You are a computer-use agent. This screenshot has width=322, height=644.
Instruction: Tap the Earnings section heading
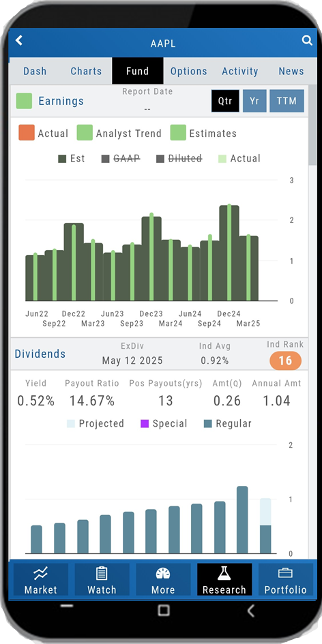[61, 101]
